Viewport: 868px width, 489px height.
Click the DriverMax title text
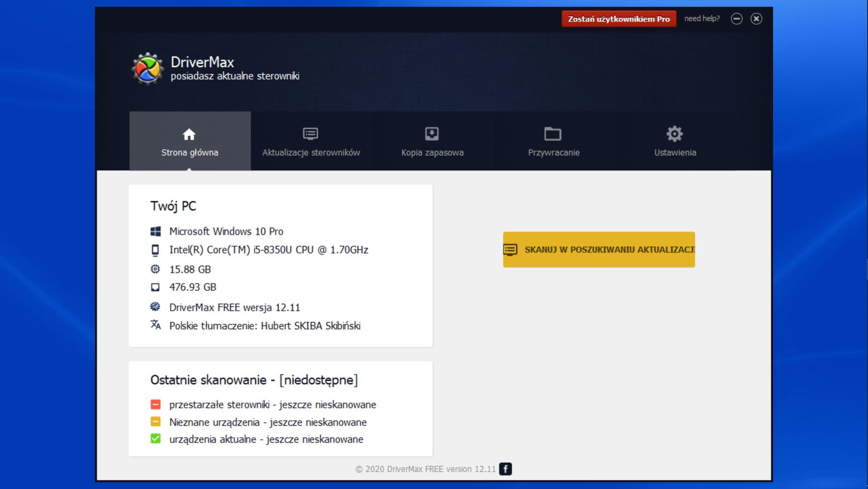[x=202, y=62]
